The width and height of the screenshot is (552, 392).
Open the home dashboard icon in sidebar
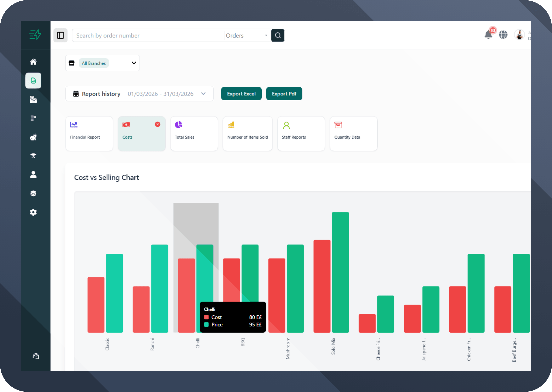tap(33, 62)
